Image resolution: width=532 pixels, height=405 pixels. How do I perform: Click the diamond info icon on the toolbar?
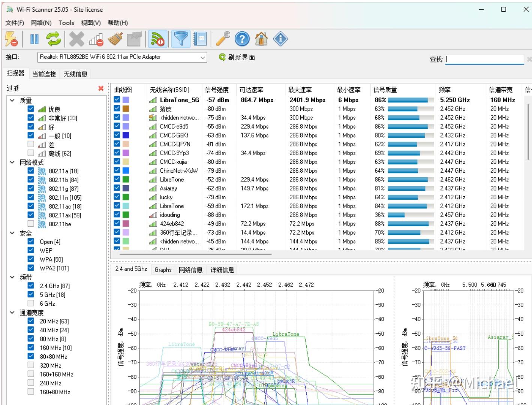pos(280,39)
